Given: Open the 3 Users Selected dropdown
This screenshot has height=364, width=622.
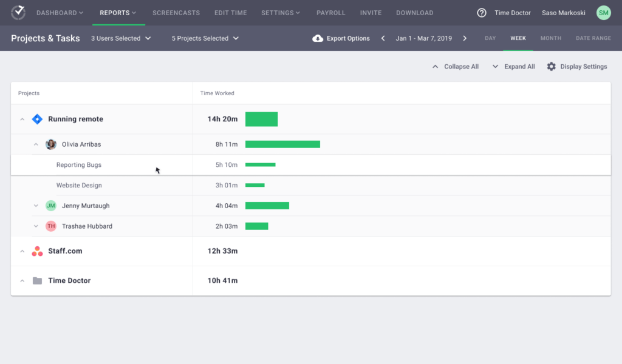Looking at the screenshot, I should point(120,38).
